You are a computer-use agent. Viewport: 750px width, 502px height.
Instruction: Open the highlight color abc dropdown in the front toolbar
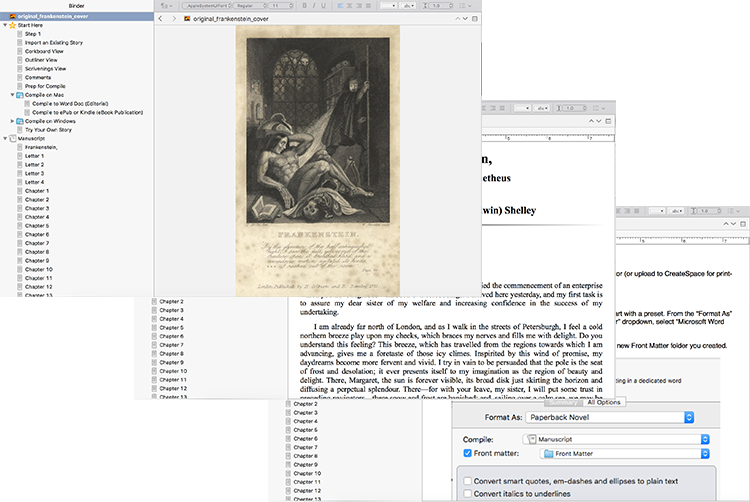tap(408, 6)
